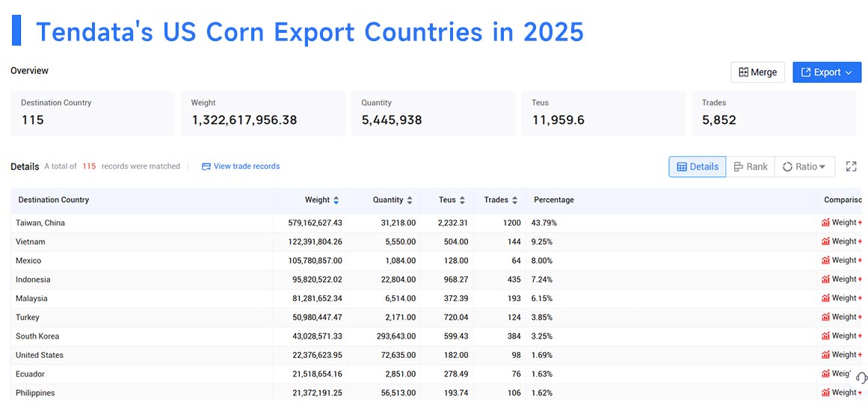Click Weight comparison label in Turkey row

coord(844,317)
